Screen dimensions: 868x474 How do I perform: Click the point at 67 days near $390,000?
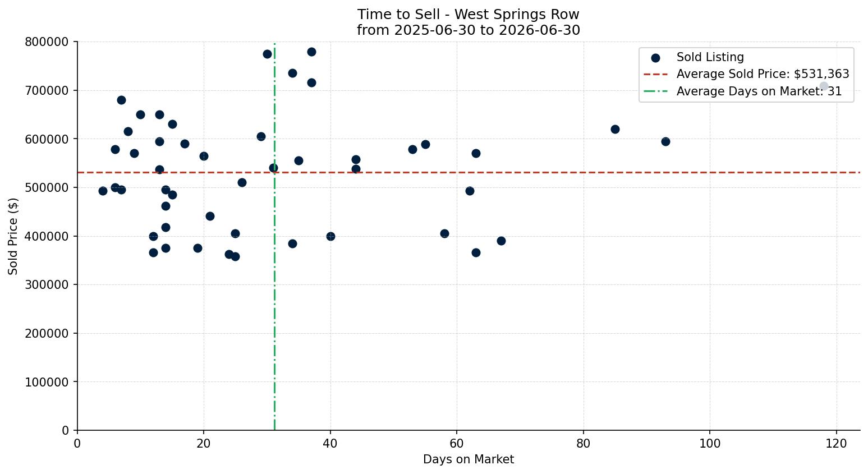click(x=501, y=241)
